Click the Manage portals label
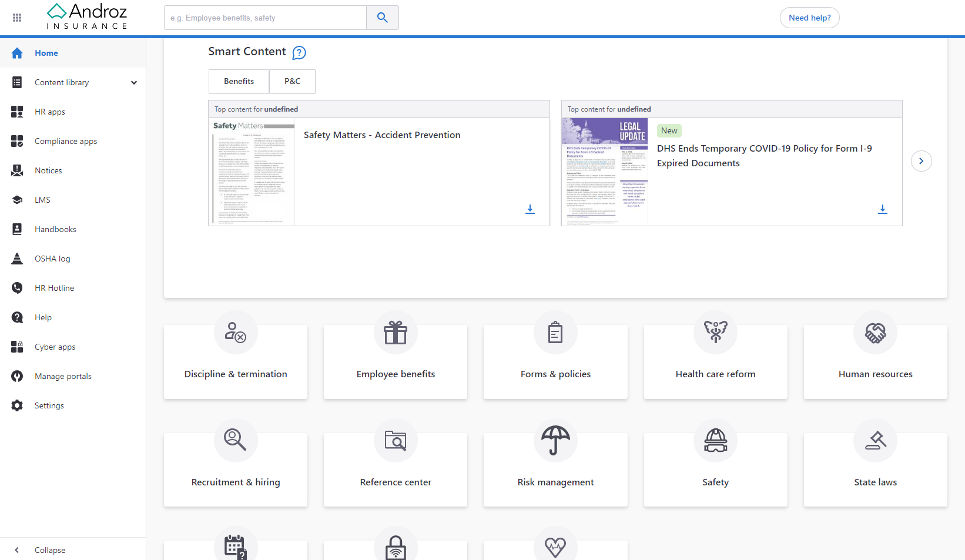The image size is (965, 560). pos(63,376)
